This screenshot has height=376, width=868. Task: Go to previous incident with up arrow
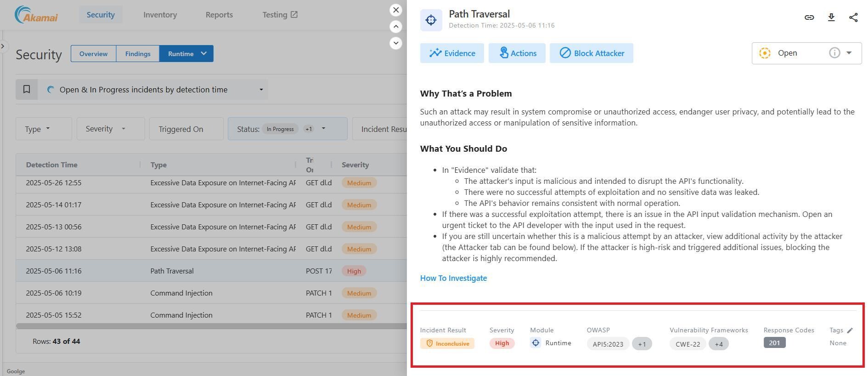point(395,27)
